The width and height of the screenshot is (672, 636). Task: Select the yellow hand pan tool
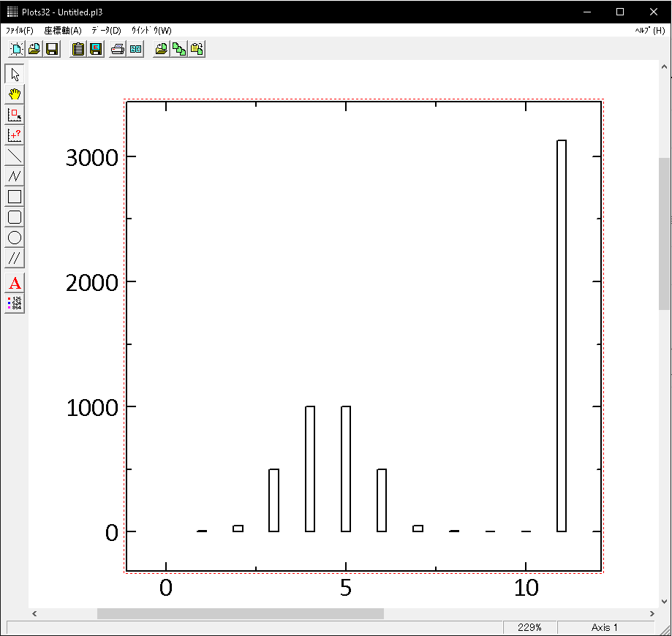click(x=15, y=94)
